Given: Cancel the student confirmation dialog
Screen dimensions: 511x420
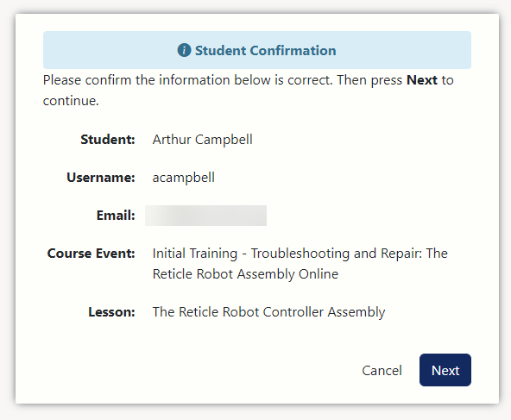Looking at the screenshot, I should coord(382,371).
